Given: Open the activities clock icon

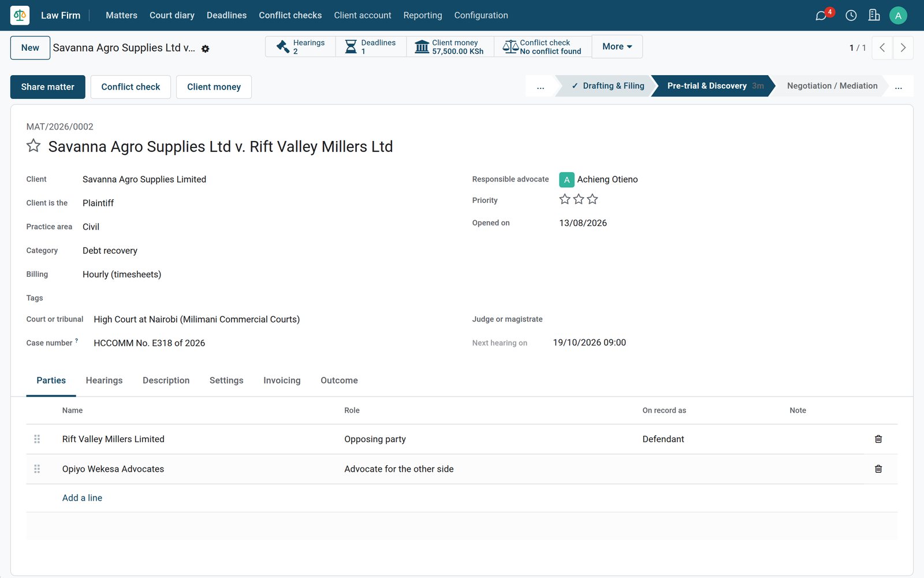Looking at the screenshot, I should pyautogui.click(x=851, y=16).
